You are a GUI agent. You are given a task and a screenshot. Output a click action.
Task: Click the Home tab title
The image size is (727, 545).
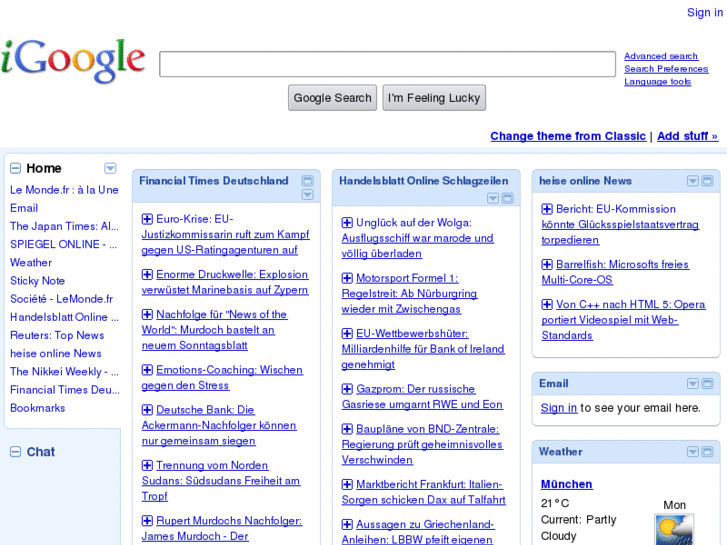44,168
